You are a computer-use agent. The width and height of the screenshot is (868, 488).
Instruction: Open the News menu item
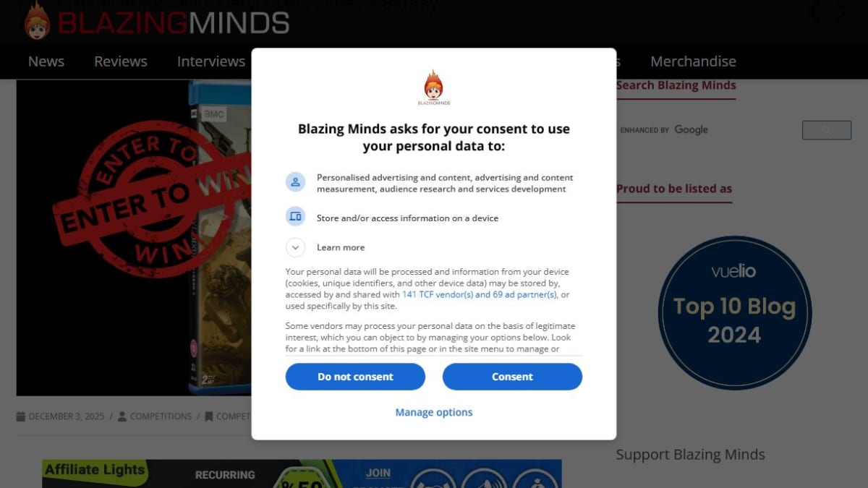click(x=46, y=61)
